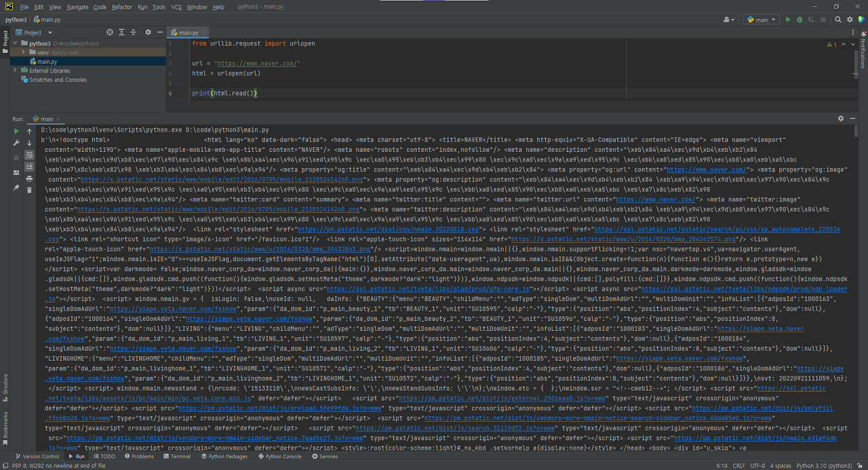Image resolution: width=868 pixels, height=470 pixels.
Task: Expand venv library root folder
Action: pos(23,52)
